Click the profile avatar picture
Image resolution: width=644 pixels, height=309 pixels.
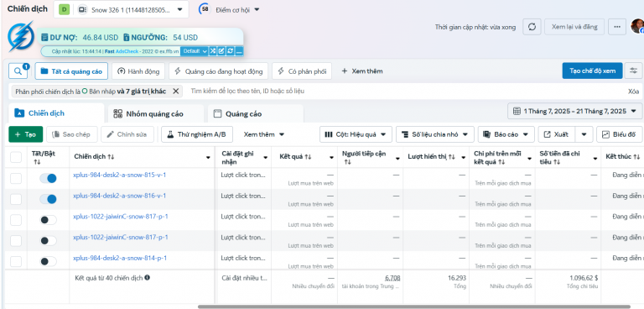(x=637, y=26)
